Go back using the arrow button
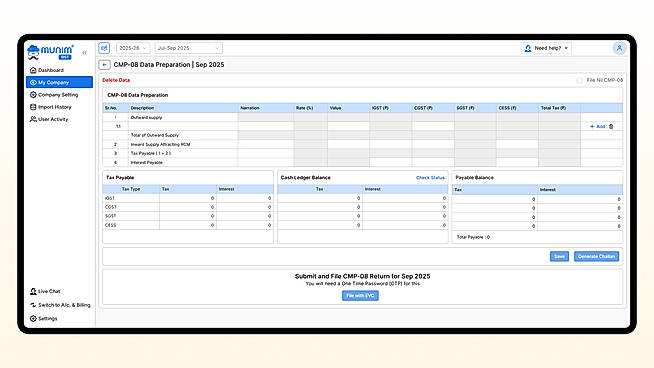Image resolution: width=654 pixels, height=368 pixels. (x=104, y=65)
